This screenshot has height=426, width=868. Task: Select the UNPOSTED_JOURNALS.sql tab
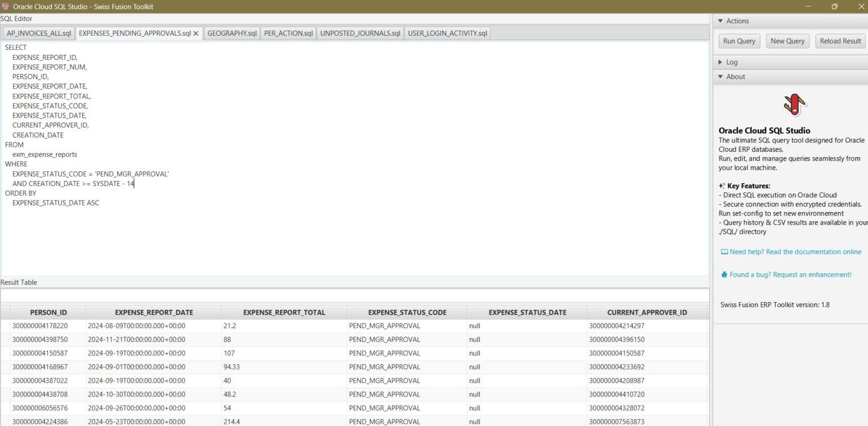[x=360, y=33]
